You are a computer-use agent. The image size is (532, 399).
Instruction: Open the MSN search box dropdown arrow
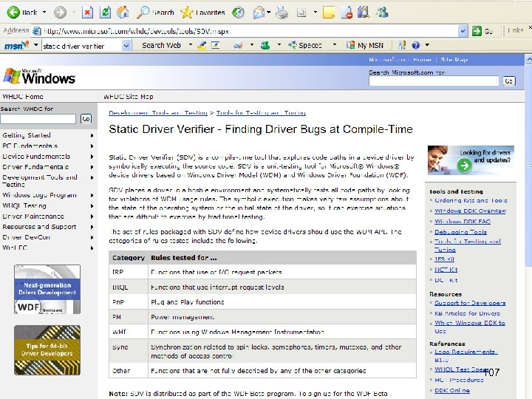(126, 46)
